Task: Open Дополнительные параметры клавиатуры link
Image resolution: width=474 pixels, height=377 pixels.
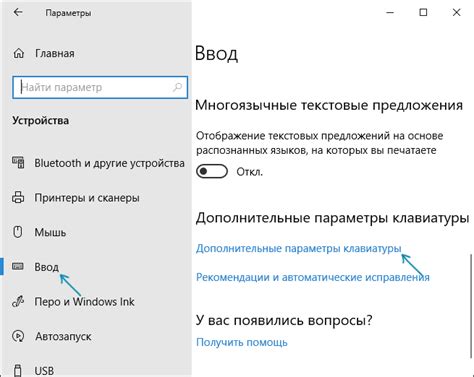Action: 298,249
